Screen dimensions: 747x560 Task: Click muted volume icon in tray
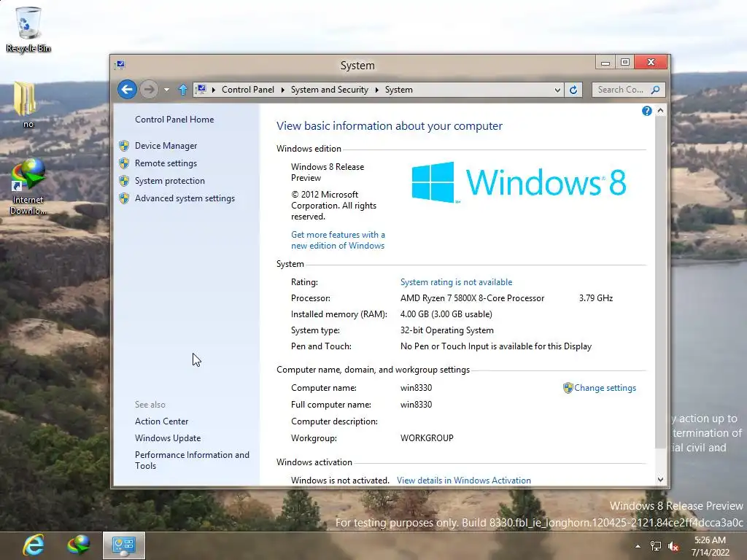[x=673, y=546]
